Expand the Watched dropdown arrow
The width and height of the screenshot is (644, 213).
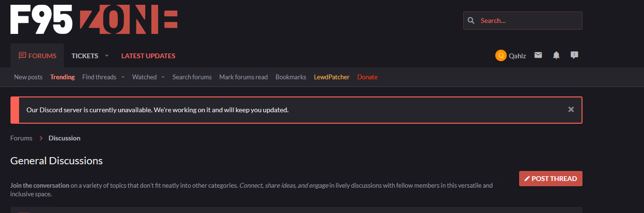tap(163, 77)
